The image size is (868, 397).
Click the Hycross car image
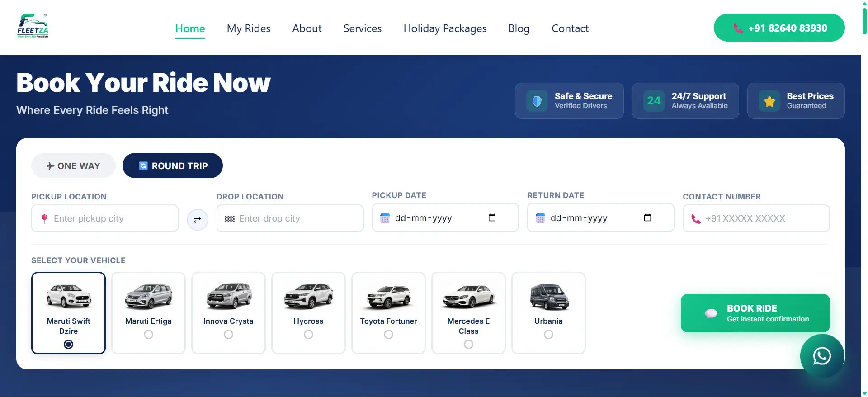point(309,296)
